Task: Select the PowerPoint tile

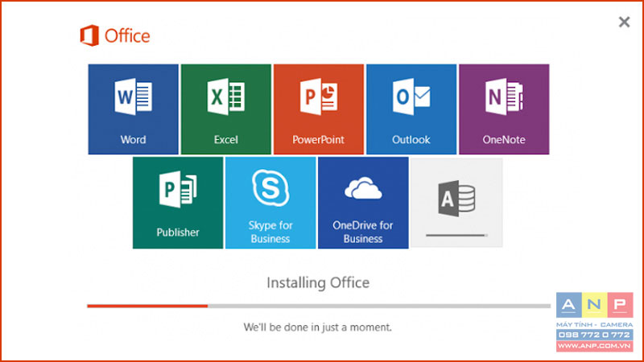Action: coord(319,109)
